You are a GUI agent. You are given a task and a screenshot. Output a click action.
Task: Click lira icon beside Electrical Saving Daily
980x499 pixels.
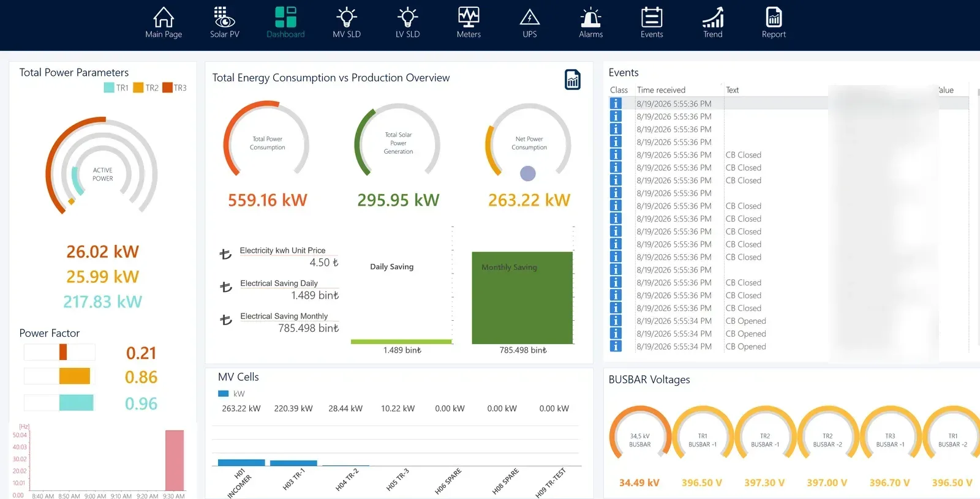click(226, 287)
